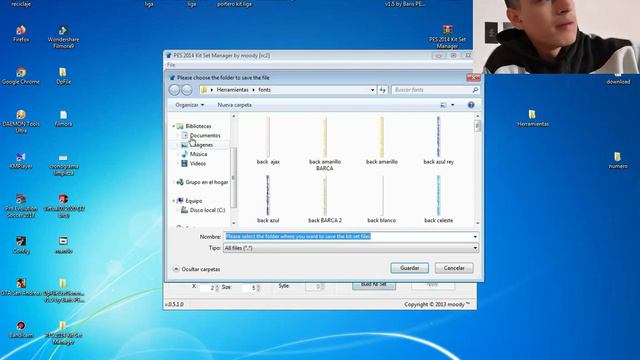Open the Herramientas folder on the desktop
Viewport: 640px width, 360px height.
(x=532, y=118)
